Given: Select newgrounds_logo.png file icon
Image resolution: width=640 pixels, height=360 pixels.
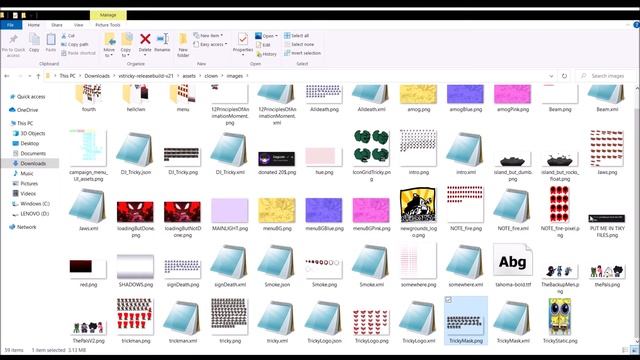Looking at the screenshot, I should [418, 205].
